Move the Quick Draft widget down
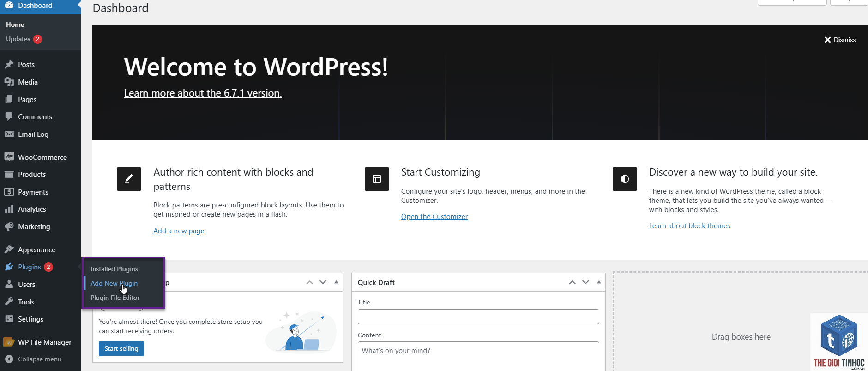 click(585, 282)
